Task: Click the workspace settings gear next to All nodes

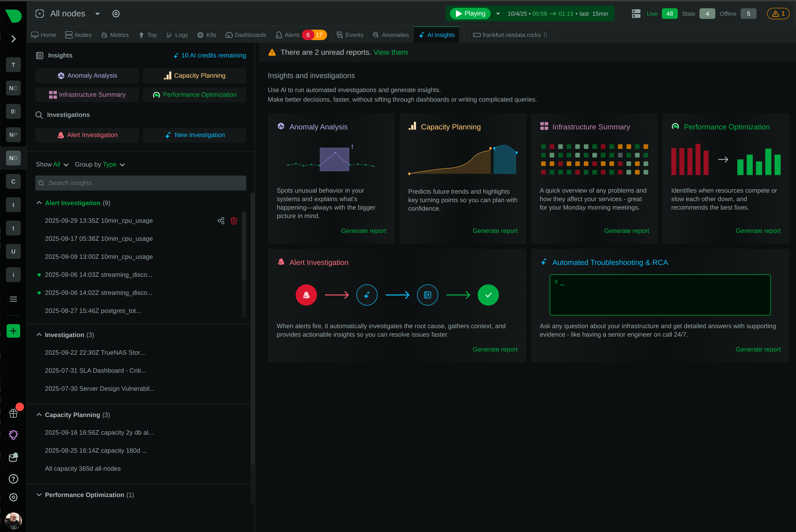Action: pyautogui.click(x=116, y=14)
